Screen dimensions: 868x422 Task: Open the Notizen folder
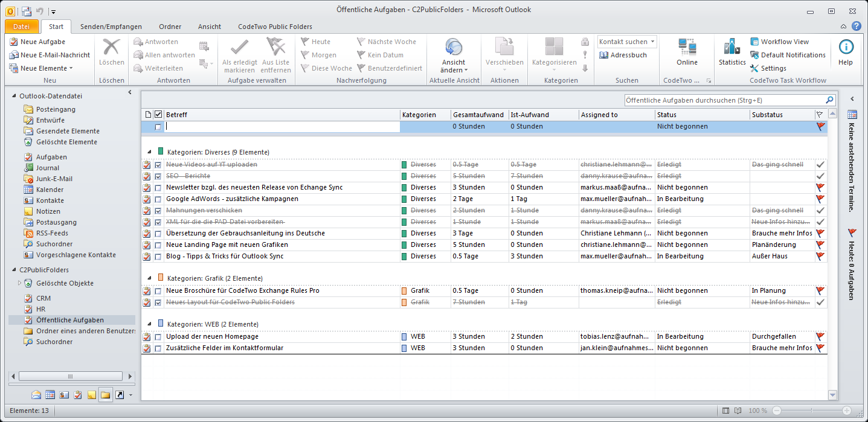pyautogui.click(x=42, y=211)
